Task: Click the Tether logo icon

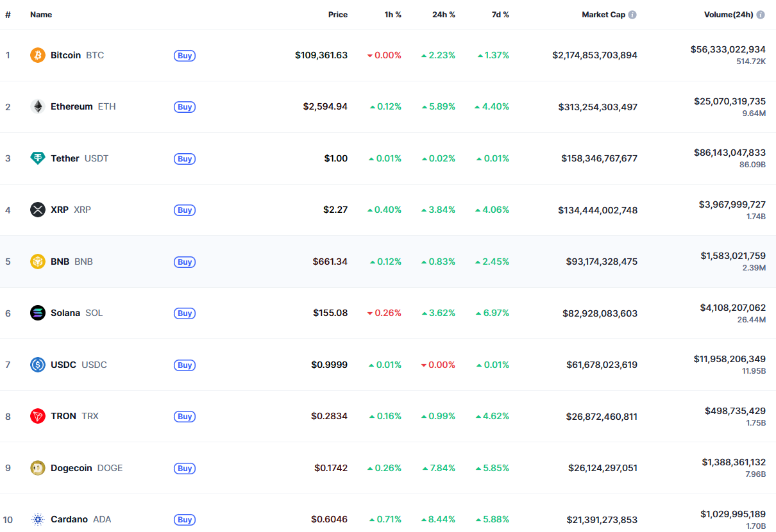Action: click(38, 158)
